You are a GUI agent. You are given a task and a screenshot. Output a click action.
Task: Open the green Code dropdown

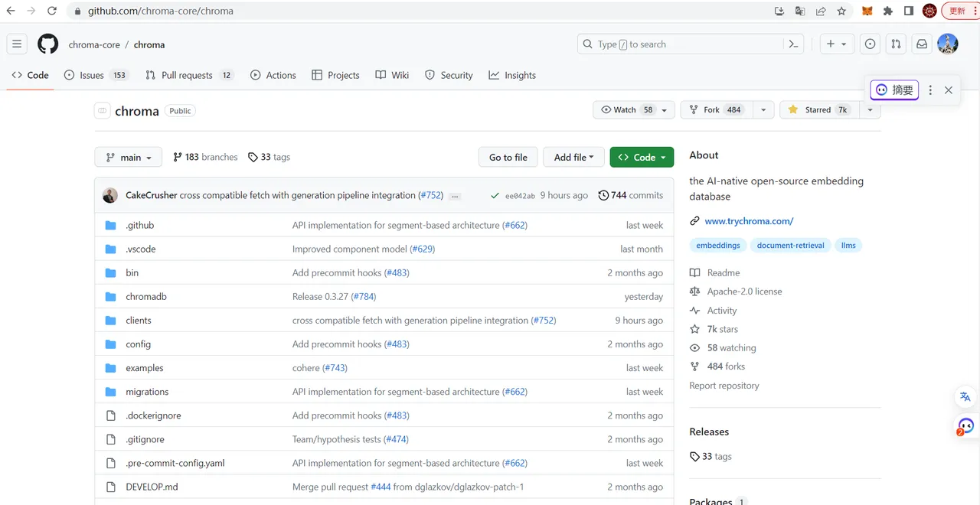[642, 157]
